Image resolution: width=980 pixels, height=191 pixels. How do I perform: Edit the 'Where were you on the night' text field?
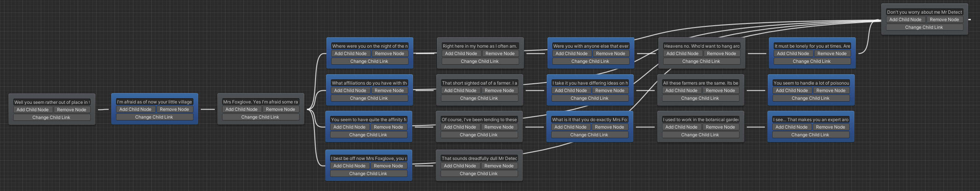click(x=370, y=46)
